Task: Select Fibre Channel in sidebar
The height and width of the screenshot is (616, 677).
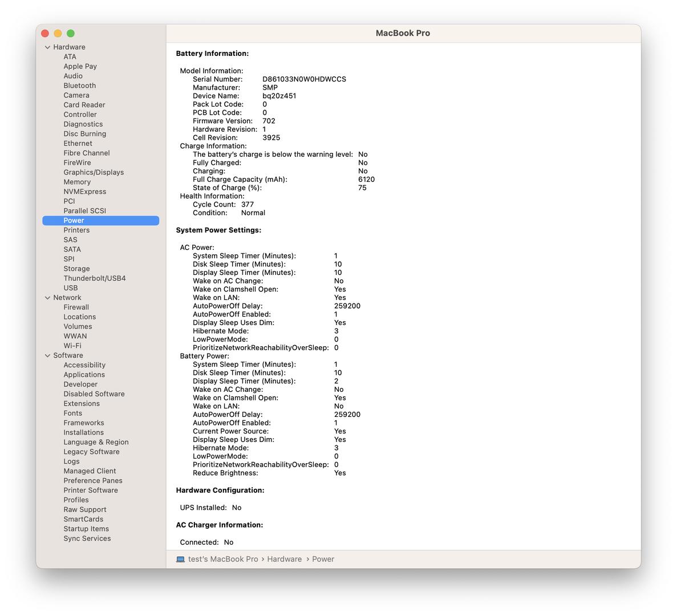Action: (x=87, y=153)
